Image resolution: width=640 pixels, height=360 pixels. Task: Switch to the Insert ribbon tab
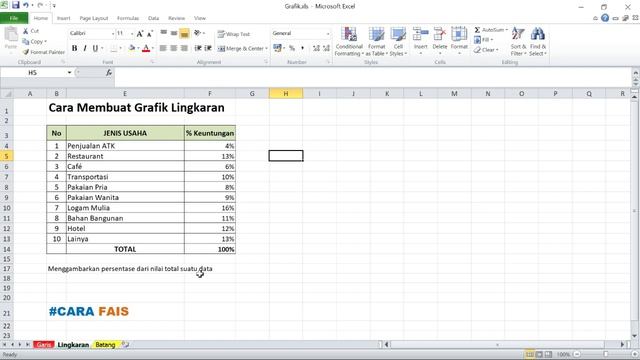coord(63,18)
